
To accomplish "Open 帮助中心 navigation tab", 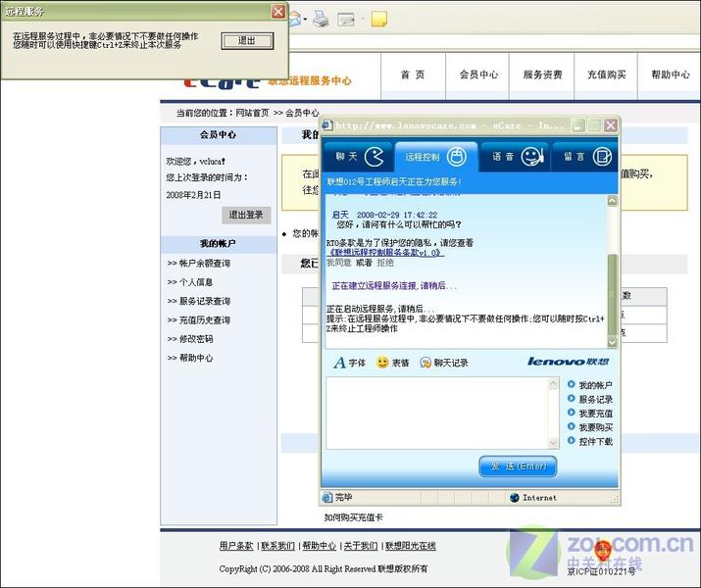I will (670, 75).
